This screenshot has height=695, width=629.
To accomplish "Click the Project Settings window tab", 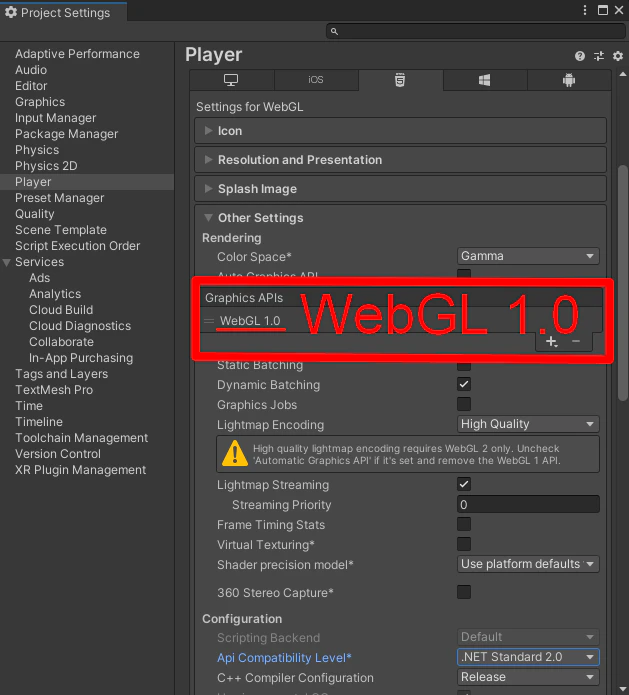I will click(64, 12).
